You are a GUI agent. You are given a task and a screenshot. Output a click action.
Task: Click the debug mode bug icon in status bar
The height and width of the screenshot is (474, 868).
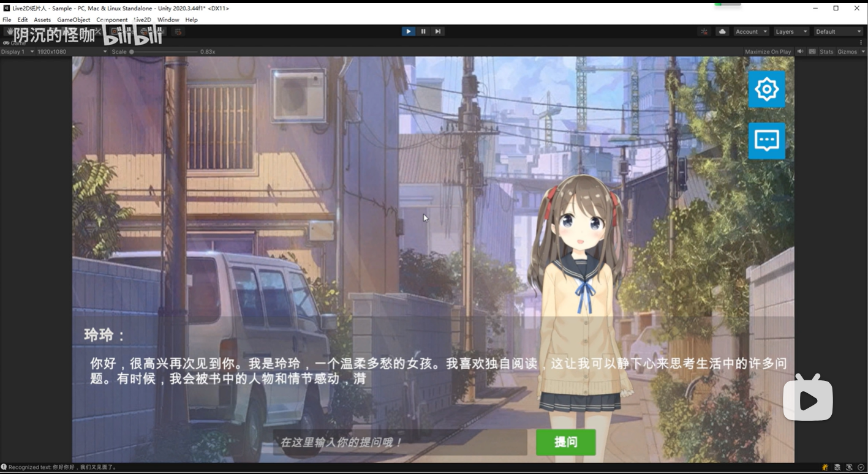[825, 467]
